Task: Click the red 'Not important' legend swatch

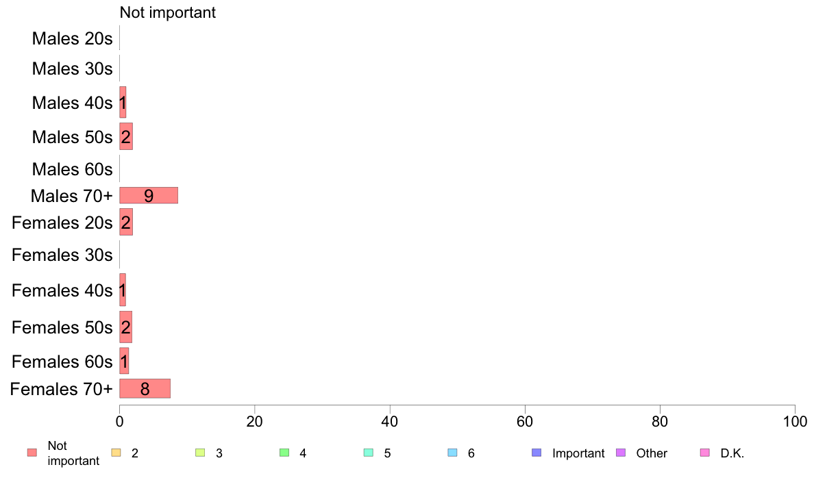Action: pos(32,453)
